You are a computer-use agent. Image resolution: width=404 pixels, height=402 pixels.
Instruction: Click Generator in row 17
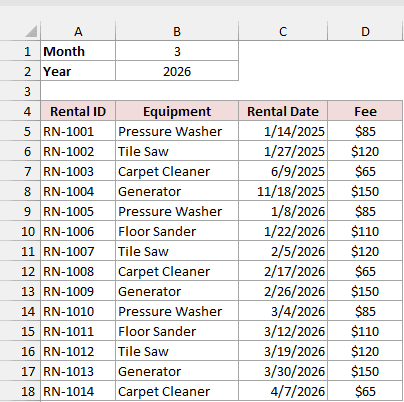click(177, 371)
